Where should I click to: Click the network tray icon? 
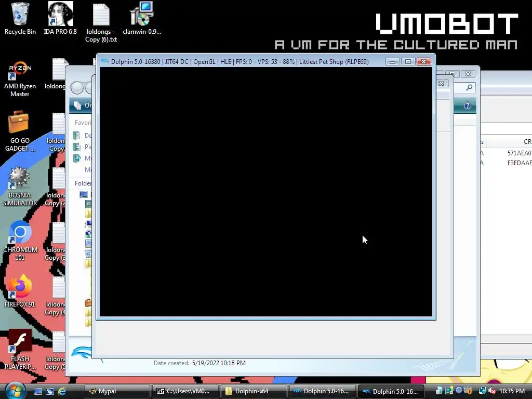(x=482, y=391)
